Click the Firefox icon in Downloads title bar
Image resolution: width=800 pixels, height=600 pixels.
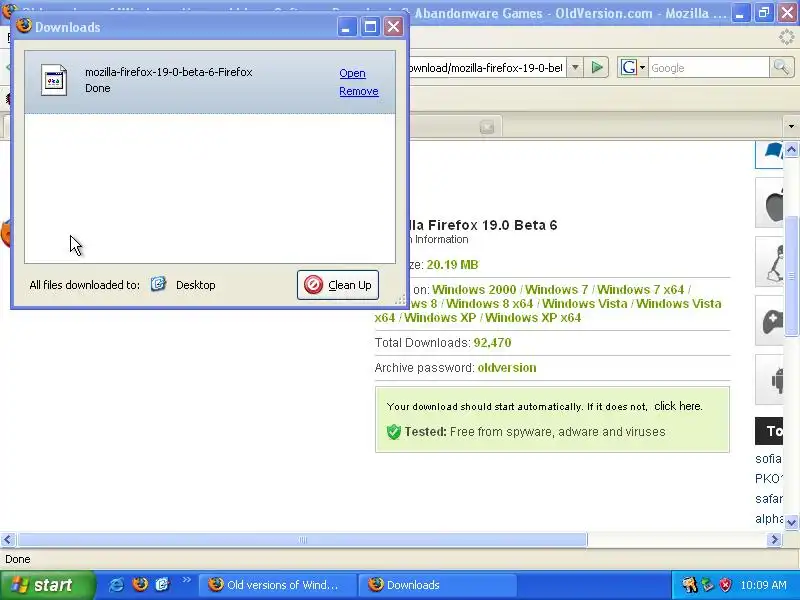click(x=23, y=26)
